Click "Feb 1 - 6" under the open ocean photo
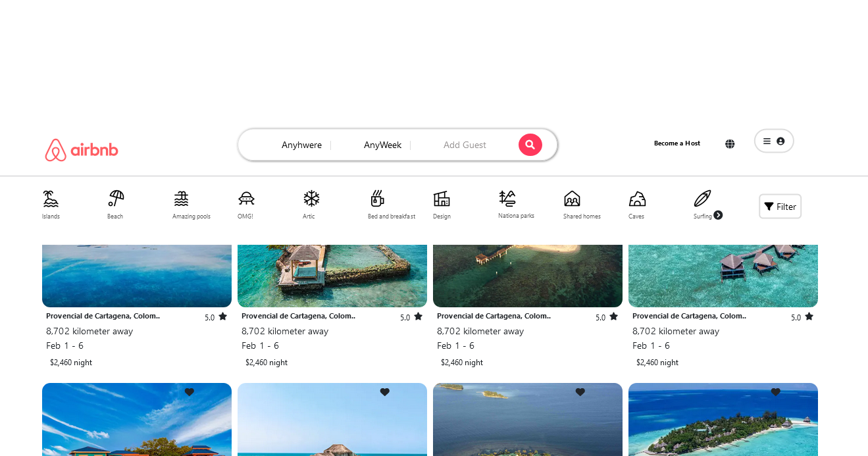Image resolution: width=868 pixels, height=456 pixels. coord(65,345)
